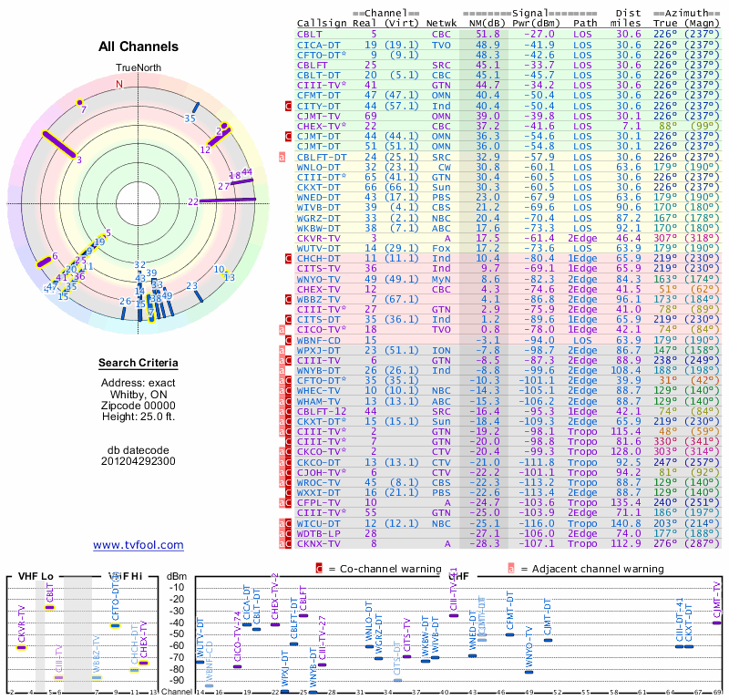This screenshot has width=729, height=700.
Task: Select the WHAM-TV callsign in the table
Action: [319, 401]
